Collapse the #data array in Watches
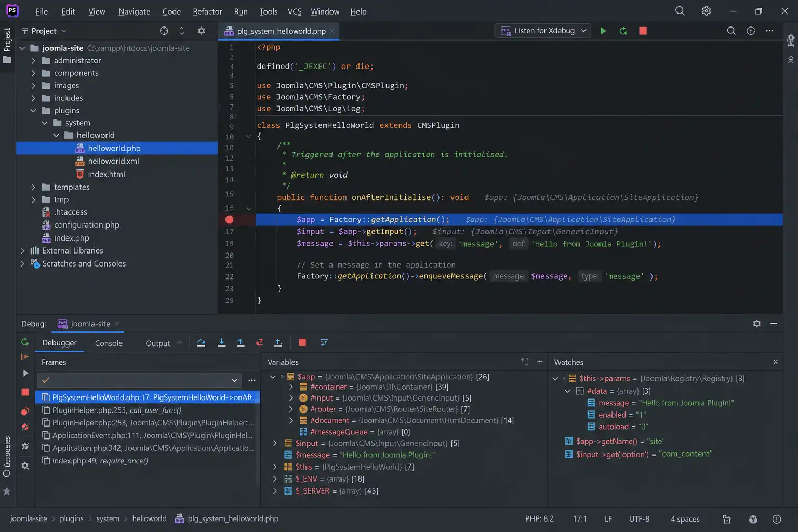Image resolution: width=798 pixels, height=532 pixels. point(567,391)
